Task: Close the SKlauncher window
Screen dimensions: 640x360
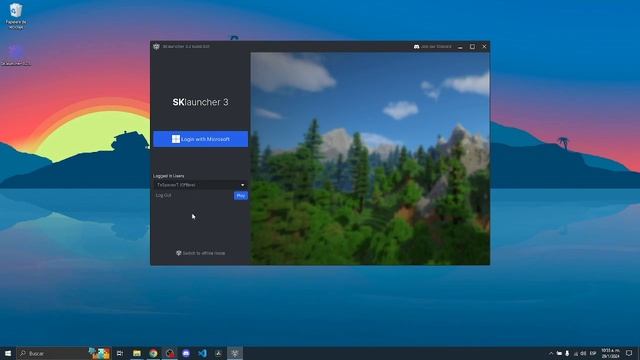Action: click(484, 47)
